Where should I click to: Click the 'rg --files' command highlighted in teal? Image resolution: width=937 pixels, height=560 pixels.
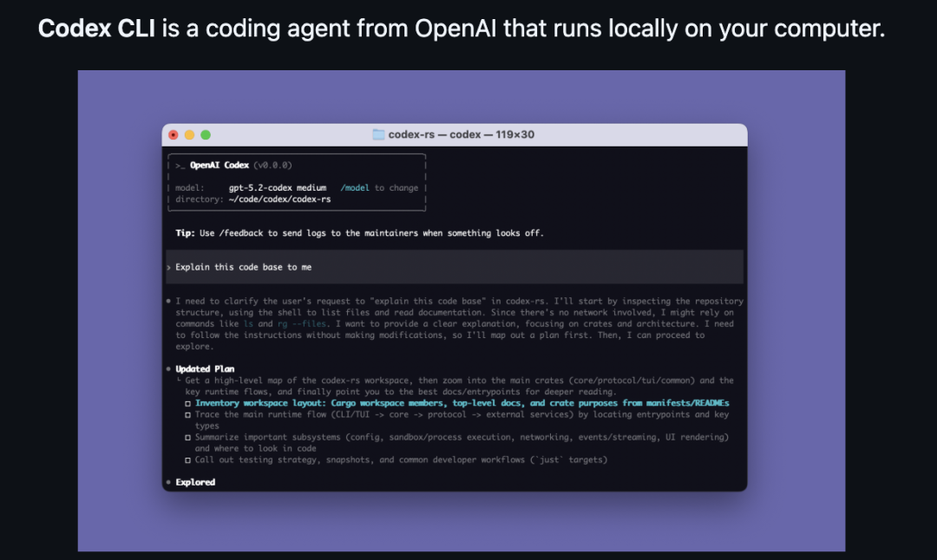pos(302,323)
